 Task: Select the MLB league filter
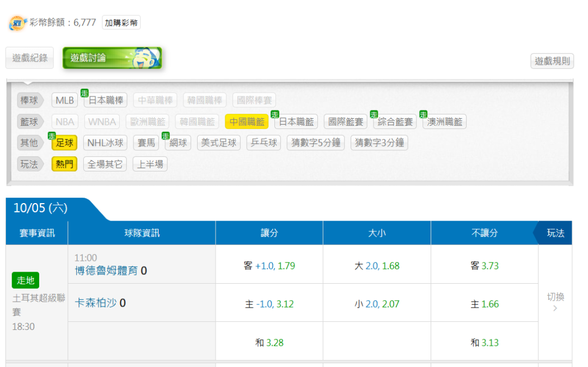(65, 101)
